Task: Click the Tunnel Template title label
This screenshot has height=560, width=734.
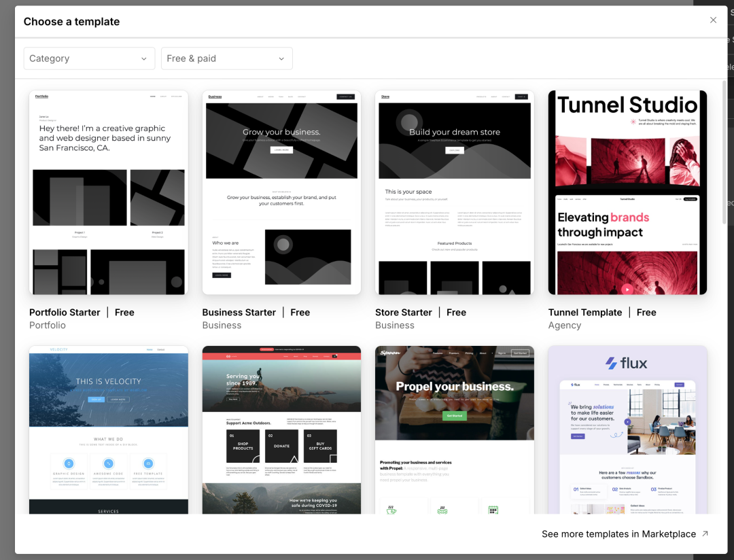Action: click(x=585, y=313)
